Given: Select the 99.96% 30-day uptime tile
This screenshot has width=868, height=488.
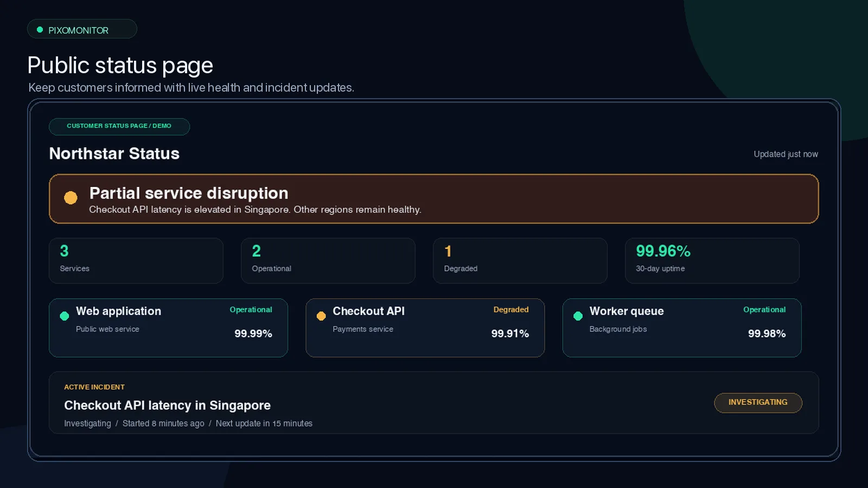Looking at the screenshot, I should [712, 261].
